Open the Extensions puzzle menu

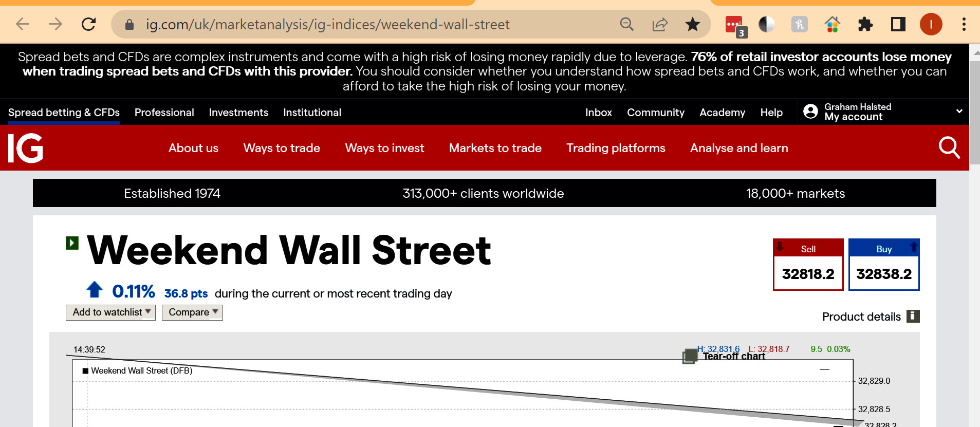click(x=865, y=24)
